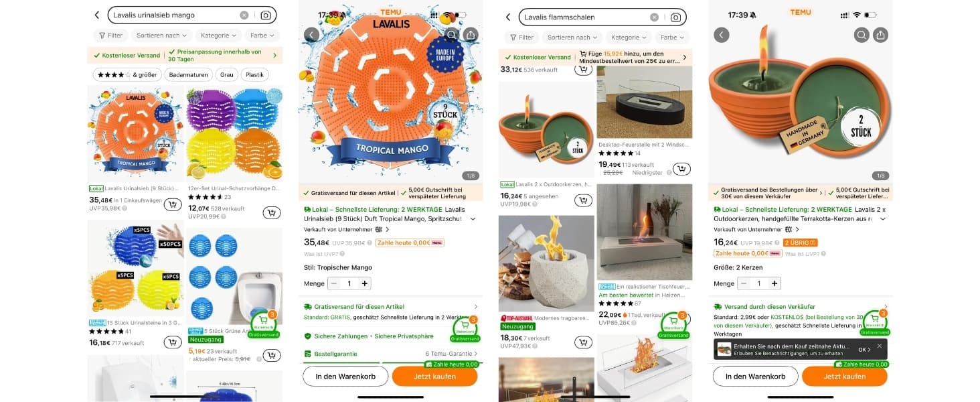Open camera search next to 'Lavalis flammschalen'
Image resolution: width=980 pixels, height=402 pixels.
click(675, 17)
